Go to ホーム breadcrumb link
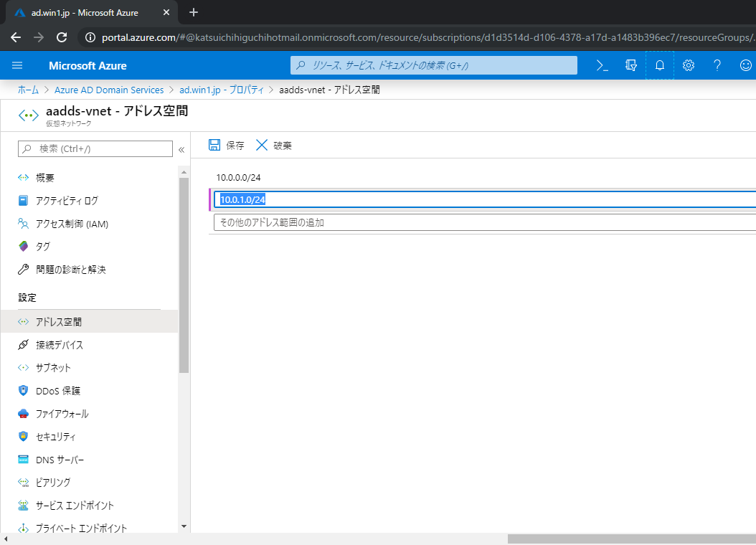 (28, 90)
